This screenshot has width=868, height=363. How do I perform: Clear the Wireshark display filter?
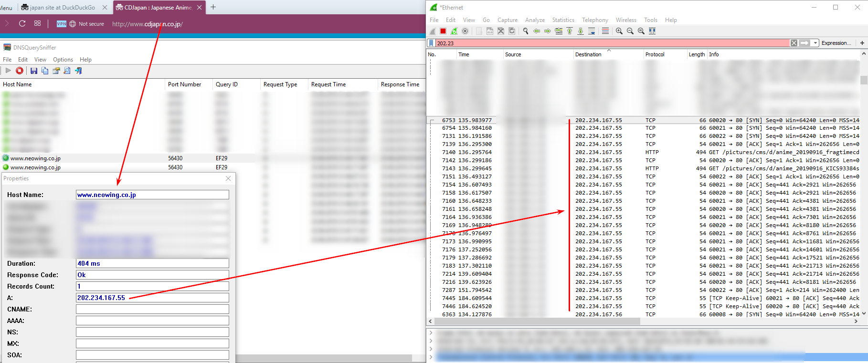[x=794, y=43]
